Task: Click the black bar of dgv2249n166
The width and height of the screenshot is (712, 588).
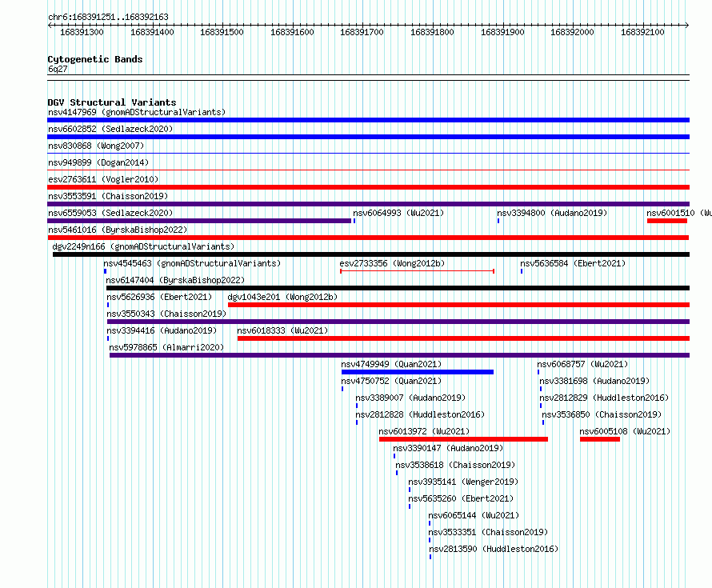Action: [371, 254]
